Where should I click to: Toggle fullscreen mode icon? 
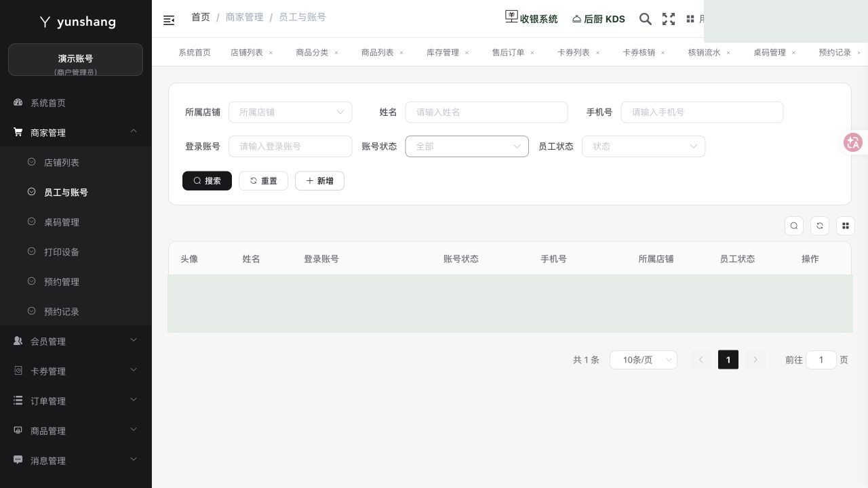669,19
